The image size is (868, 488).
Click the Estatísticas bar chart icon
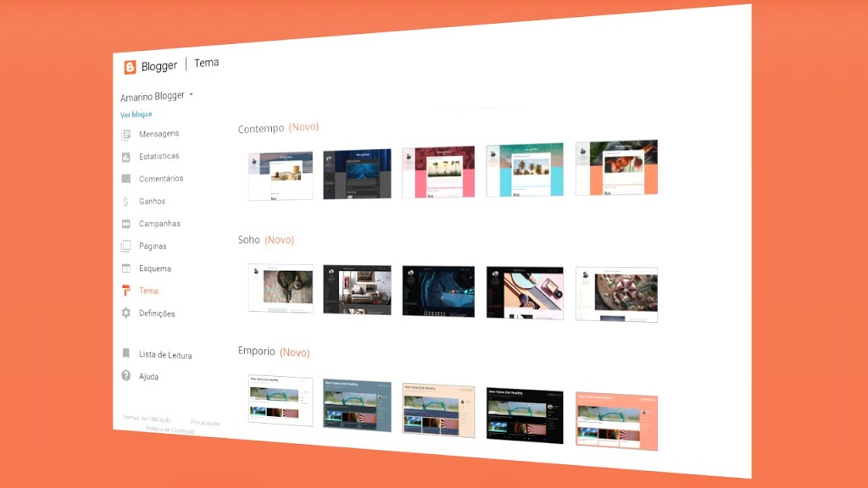click(126, 157)
